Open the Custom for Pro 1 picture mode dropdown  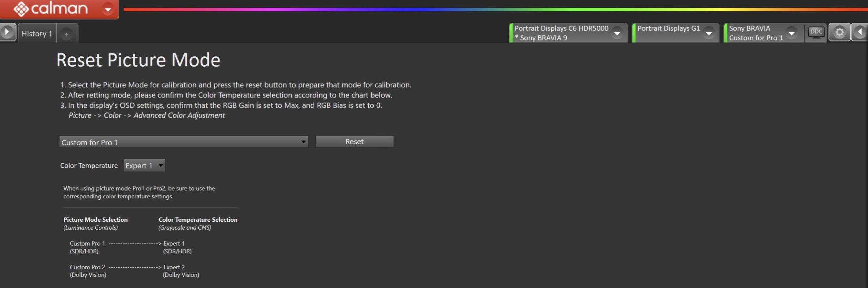click(x=183, y=142)
